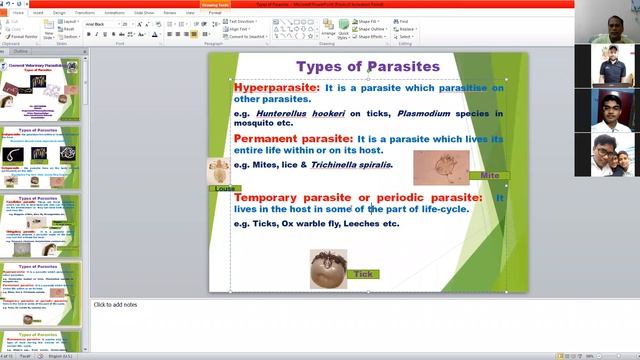
Task: Click the Replace button in Editing group
Action: 405,29
